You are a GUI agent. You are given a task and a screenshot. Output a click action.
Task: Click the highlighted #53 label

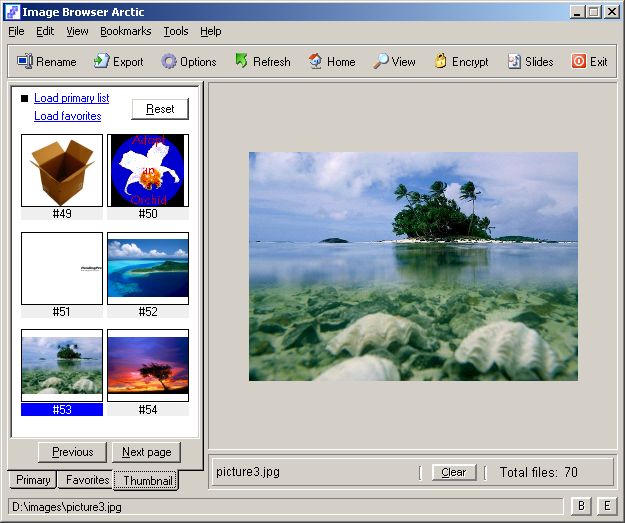coord(62,410)
